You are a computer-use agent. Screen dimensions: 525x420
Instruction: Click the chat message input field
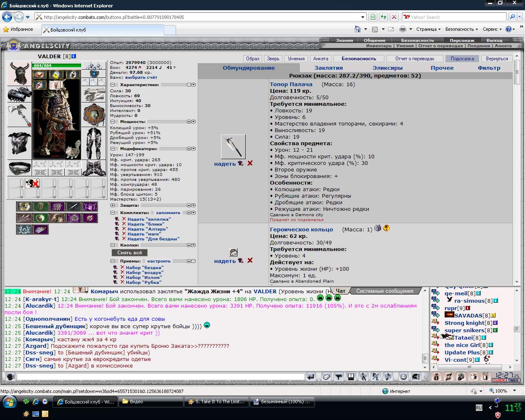(x=160, y=377)
